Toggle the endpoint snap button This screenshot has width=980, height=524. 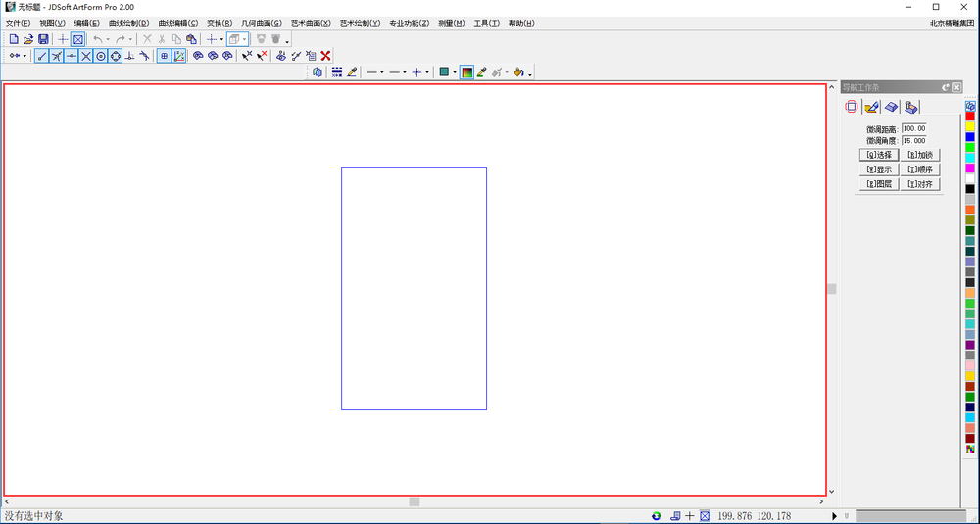[42, 56]
